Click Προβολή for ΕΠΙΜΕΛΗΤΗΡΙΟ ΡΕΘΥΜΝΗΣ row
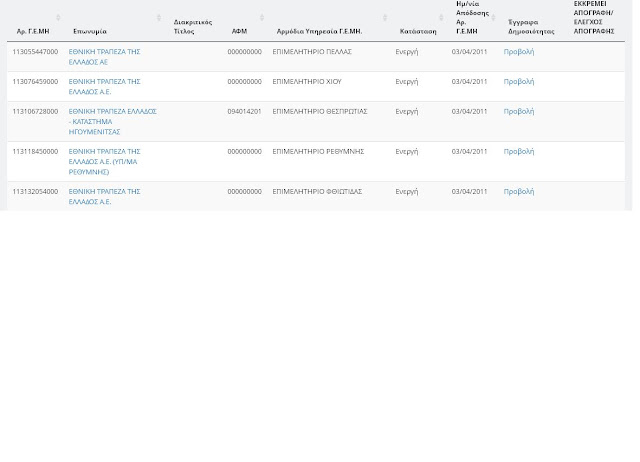 [519, 151]
